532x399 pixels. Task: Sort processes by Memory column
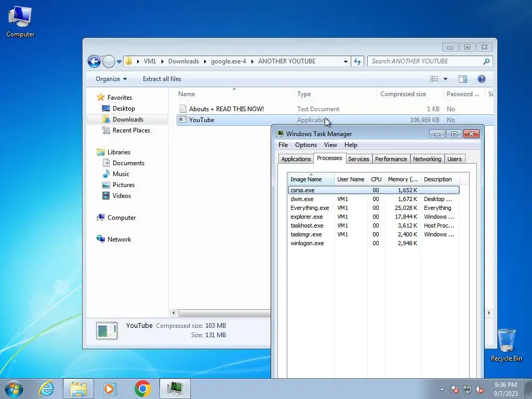coord(403,179)
